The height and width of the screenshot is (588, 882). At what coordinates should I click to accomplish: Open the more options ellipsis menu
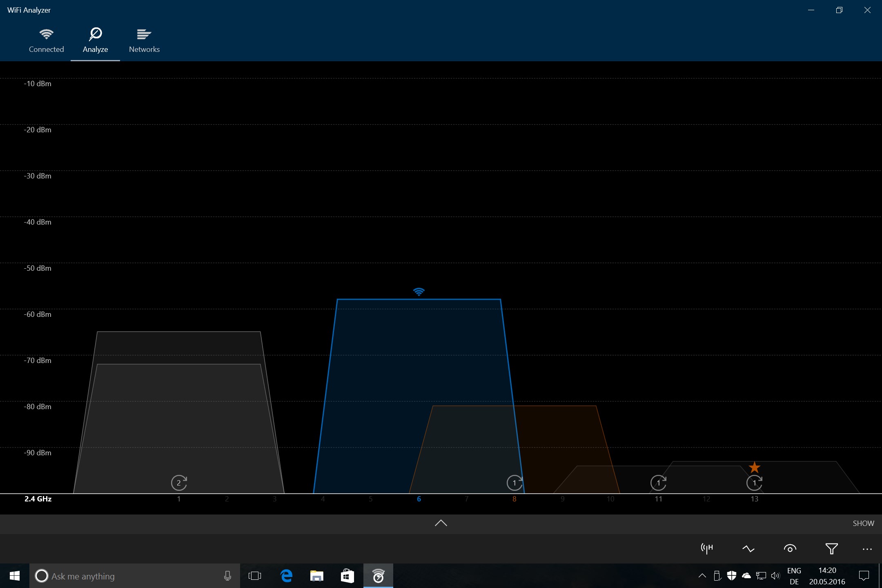(866, 548)
